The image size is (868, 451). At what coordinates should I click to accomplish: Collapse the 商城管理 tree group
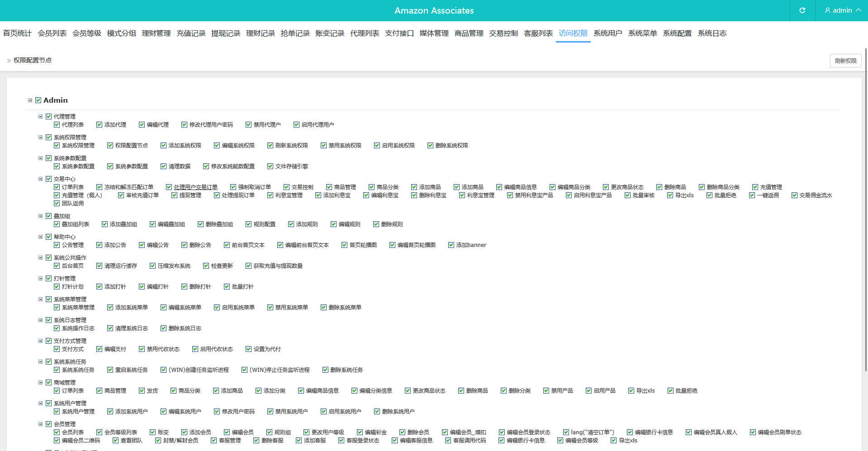coord(40,383)
